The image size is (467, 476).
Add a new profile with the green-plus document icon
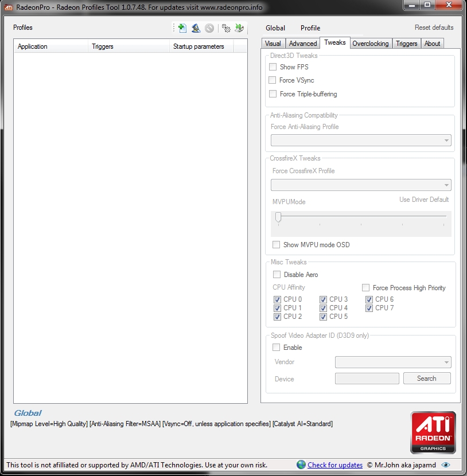tap(182, 28)
